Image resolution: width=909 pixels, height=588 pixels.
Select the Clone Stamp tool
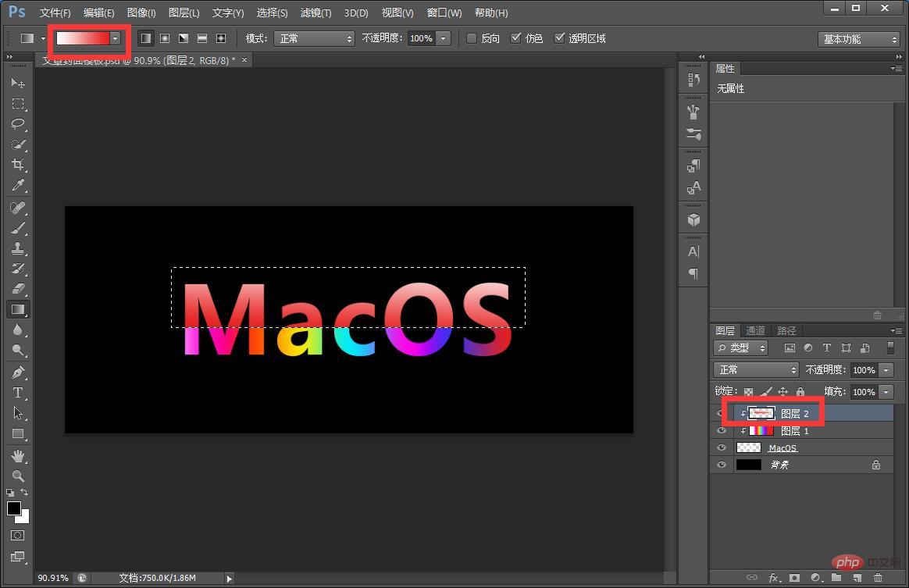17,248
